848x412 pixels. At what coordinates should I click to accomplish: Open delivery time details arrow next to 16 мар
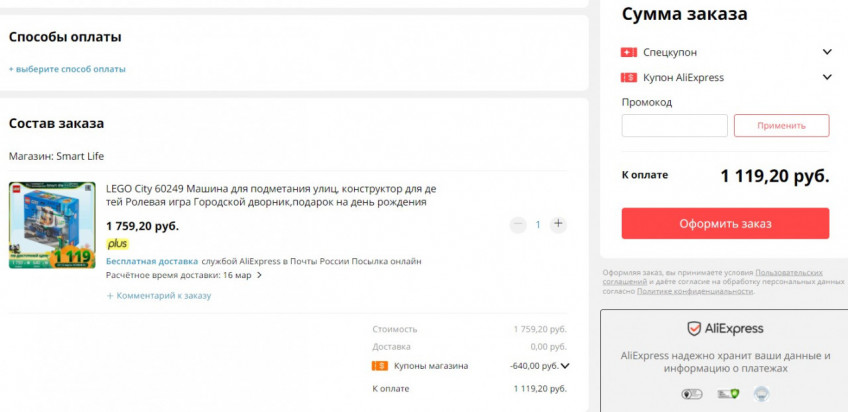(260, 275)
